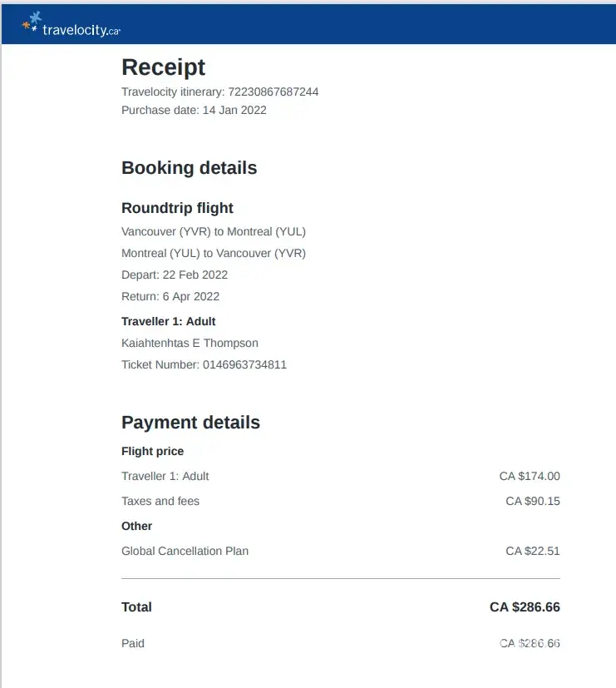Select the Travelocity itinerary number 72230867687244
Viewport: 616px width, 688px height.
click(x=273, y=92)
